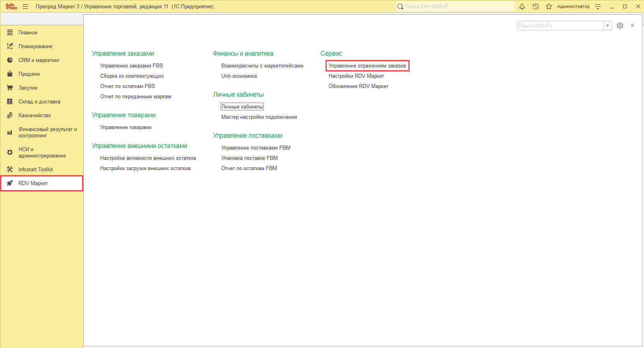Open the Infostart Toolkit section
Screen dimensions: 644x348
(42, 169)
